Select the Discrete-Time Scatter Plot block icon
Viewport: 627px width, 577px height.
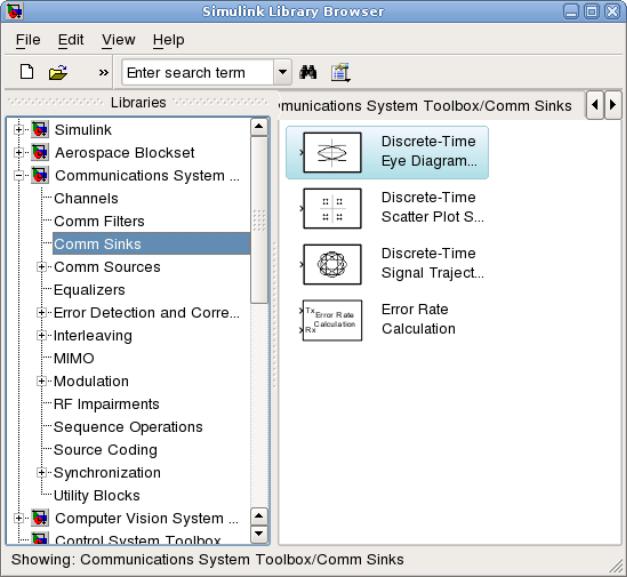click(332, 208)
